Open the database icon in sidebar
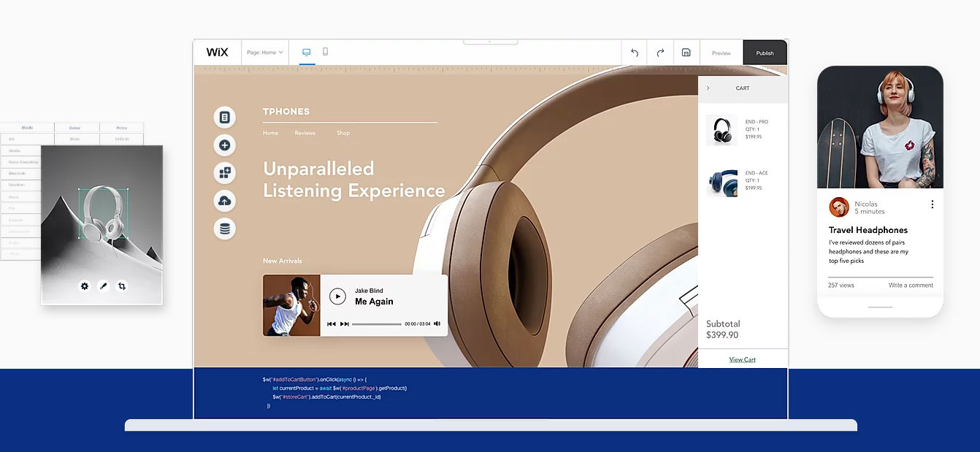The image size is (980, 452). click(224, 229)
